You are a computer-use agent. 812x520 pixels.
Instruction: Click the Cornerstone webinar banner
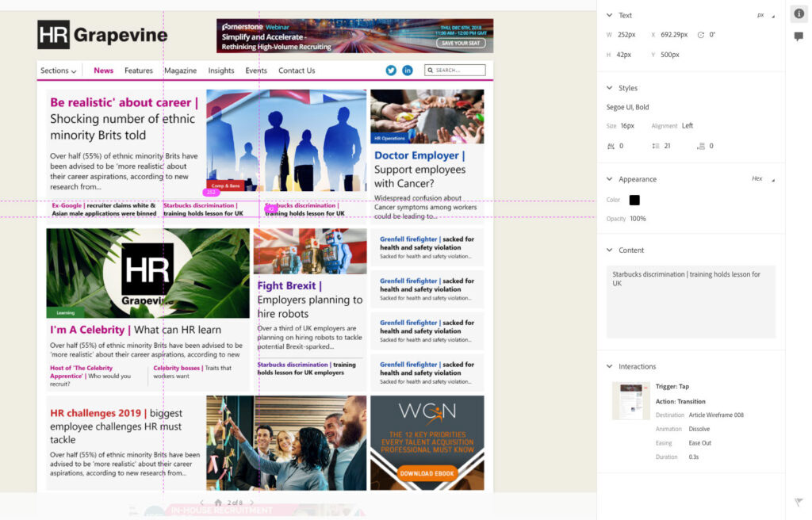click(x=354, y=36)
